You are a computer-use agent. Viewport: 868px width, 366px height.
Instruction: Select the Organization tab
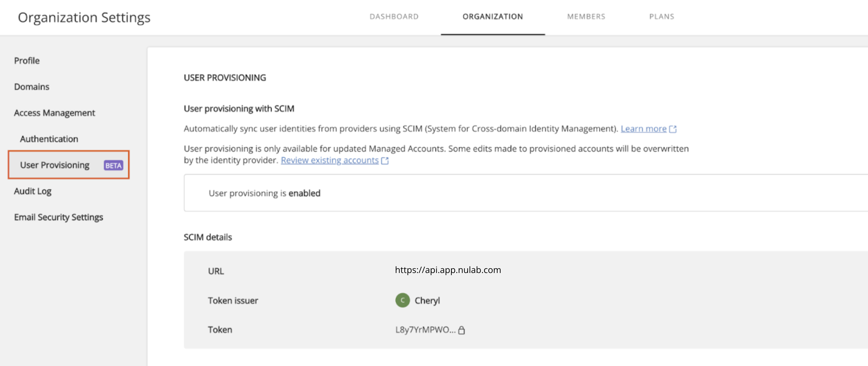493,16
